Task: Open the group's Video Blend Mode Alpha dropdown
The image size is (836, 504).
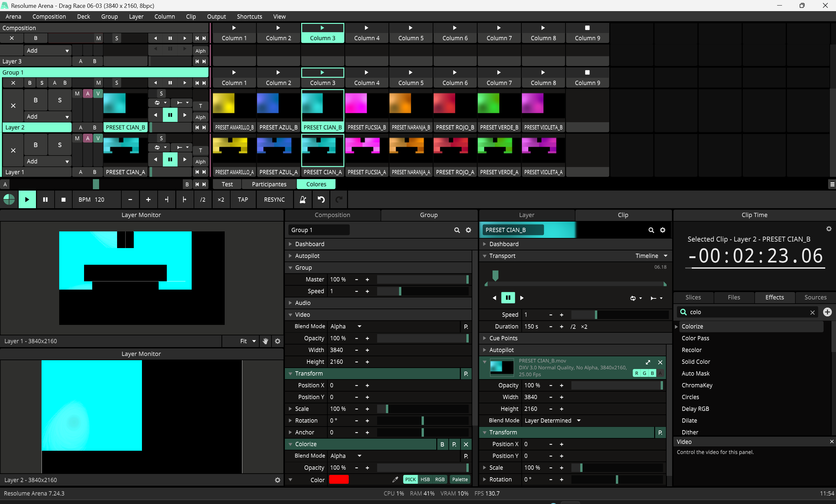Action: pyautogui.click(x=345, y=326)
